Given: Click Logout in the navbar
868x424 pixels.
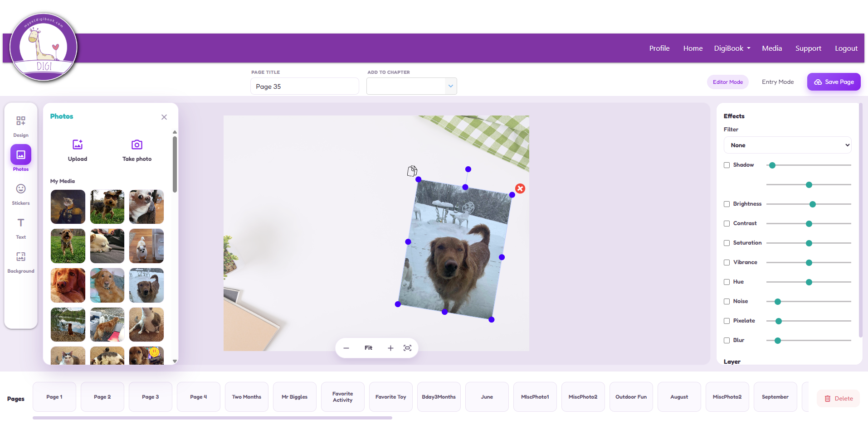Looking at the screenshot, I should pos(846,48).
